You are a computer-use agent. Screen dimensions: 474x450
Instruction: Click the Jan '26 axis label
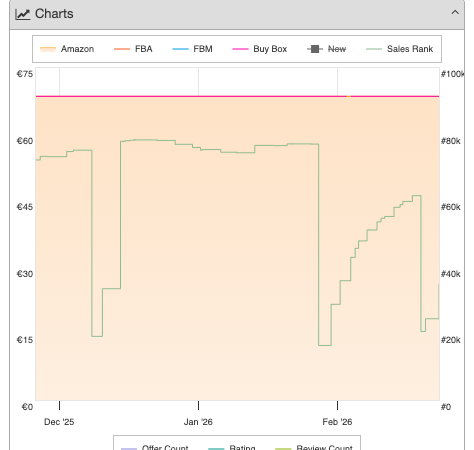click(198, 422)
